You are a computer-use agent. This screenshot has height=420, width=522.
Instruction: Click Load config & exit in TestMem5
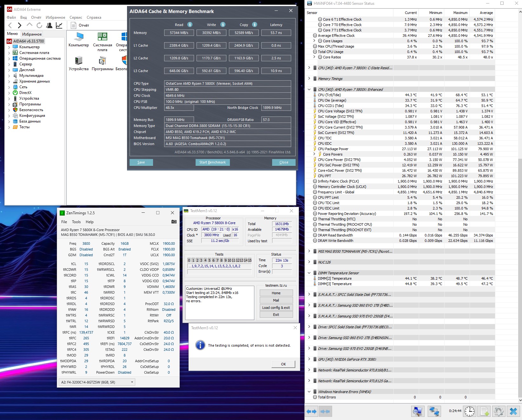tap(276, 308)
